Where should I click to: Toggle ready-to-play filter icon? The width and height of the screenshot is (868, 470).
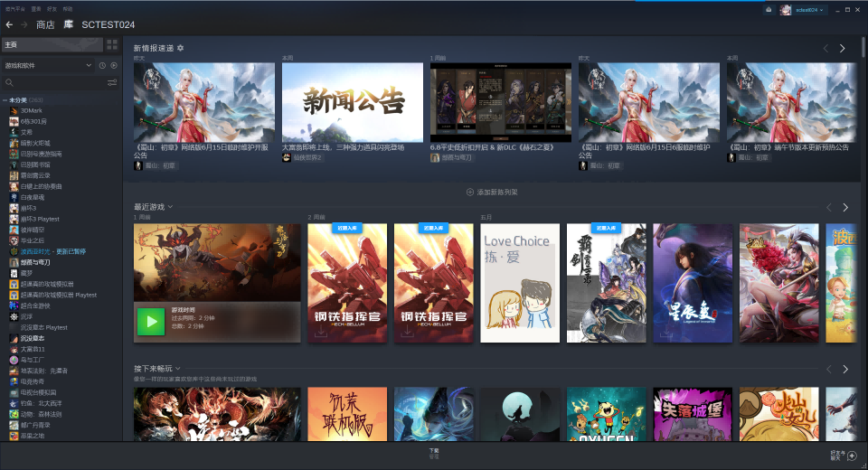[114, 65]
